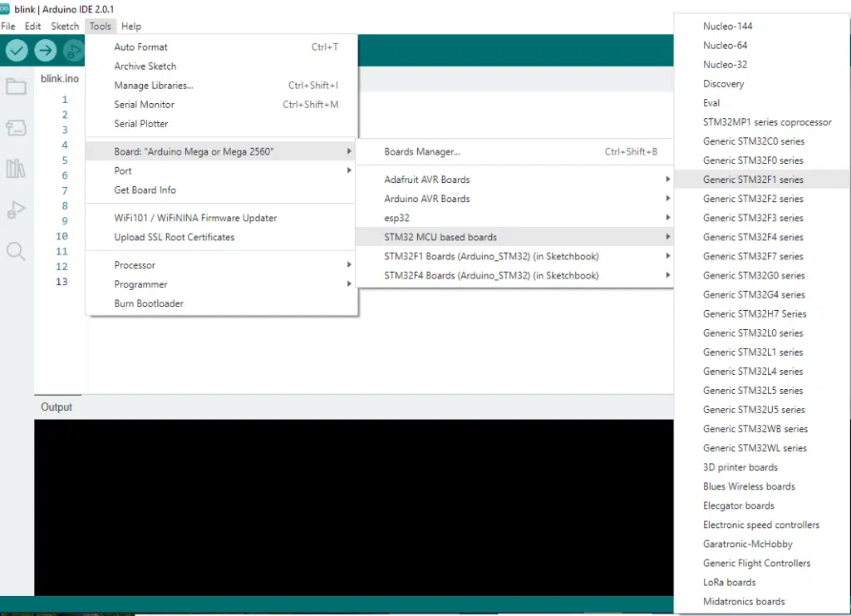Screen dimensions: 851x616
Task: Click the Output panel tab
Action: (x=57, y=407)
